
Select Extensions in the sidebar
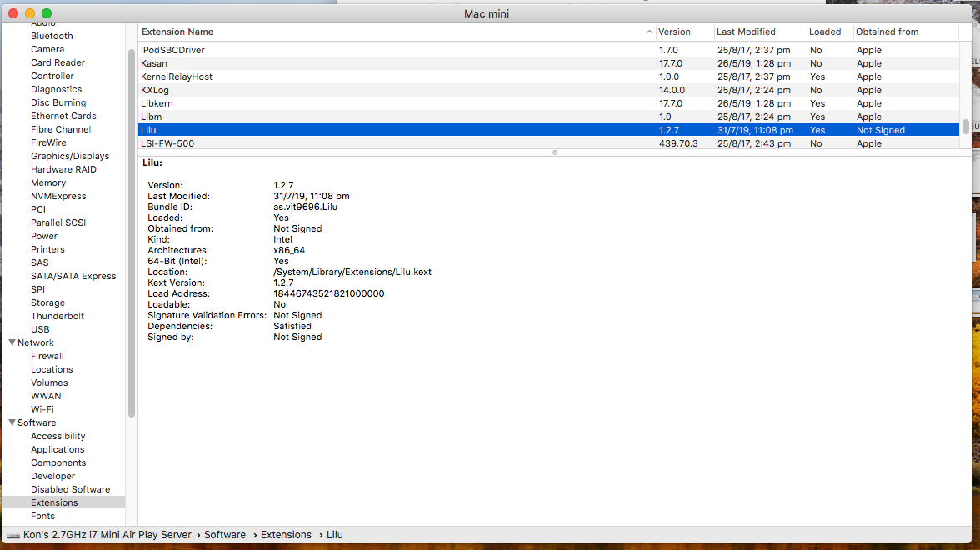coord(54,502)
